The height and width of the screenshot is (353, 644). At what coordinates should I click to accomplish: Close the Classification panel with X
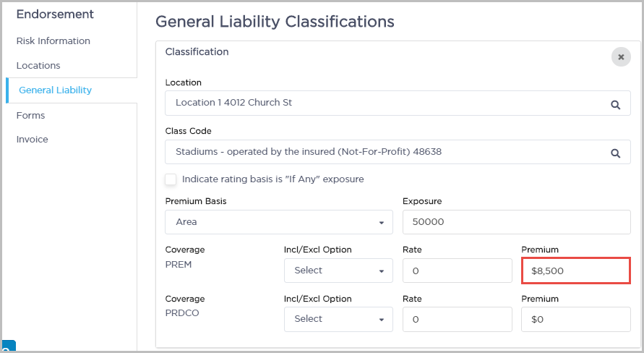pyautogui.click(x=621, y=57)
